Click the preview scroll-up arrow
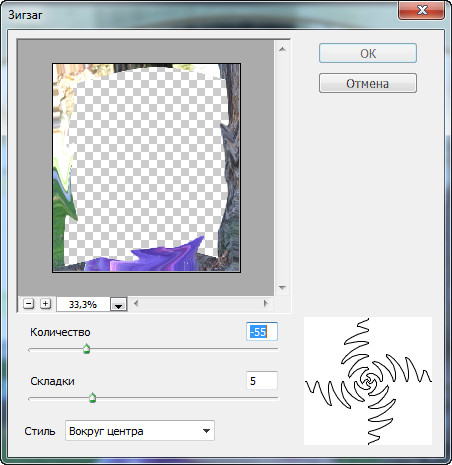Viewport: 452px width, 465px height. coord(282,49)
